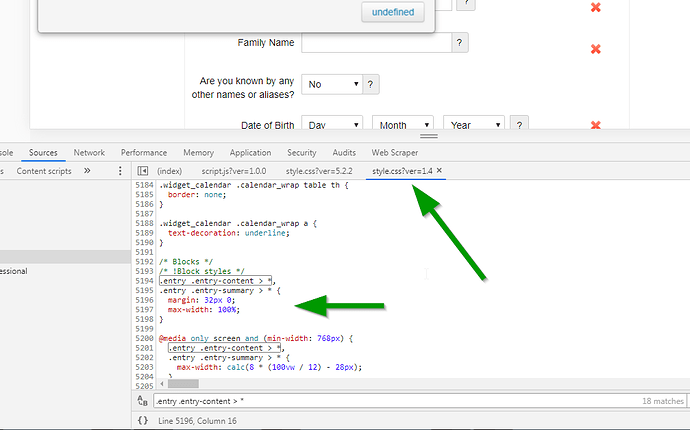
Task: Open the known-by-other-names dropdown showing No
Action: tap(332, 84)
